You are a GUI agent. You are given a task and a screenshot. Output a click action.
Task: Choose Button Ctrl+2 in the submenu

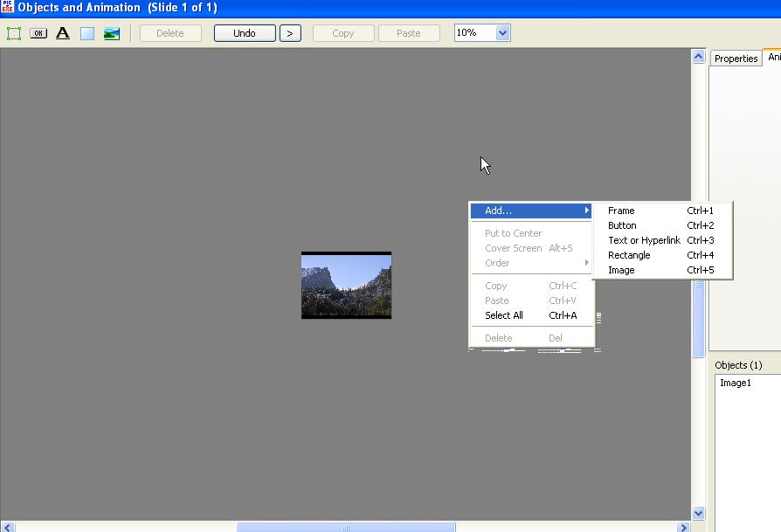pyautogui.click(x=662, y=225)
